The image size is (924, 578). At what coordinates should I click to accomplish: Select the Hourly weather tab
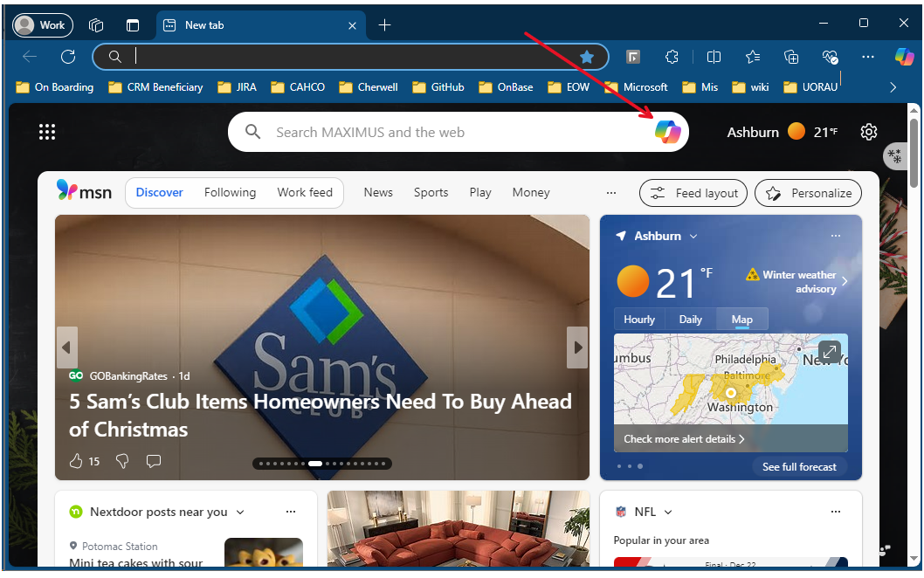[639, 320]
